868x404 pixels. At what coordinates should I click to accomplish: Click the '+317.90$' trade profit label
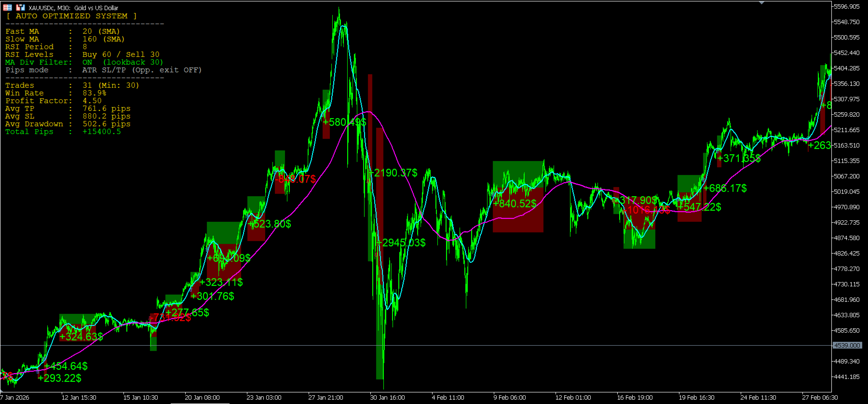pos(636,200)
